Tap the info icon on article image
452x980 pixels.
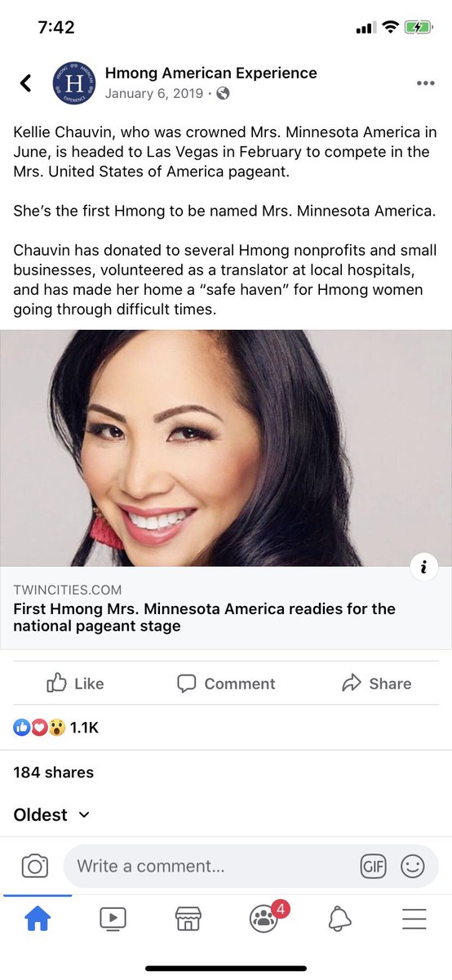click(x=423, y=567)
